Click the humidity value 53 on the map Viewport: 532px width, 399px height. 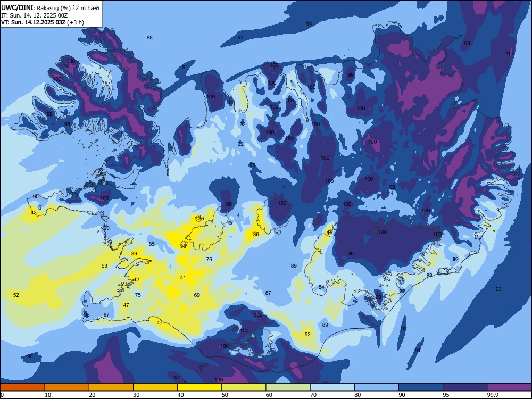(x=104, y=266)
